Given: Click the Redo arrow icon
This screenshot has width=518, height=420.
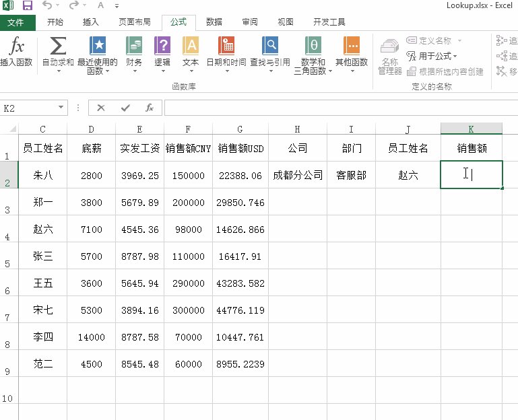Looking at the screenshot, I should pyautogui.click(x=74, y=5).
